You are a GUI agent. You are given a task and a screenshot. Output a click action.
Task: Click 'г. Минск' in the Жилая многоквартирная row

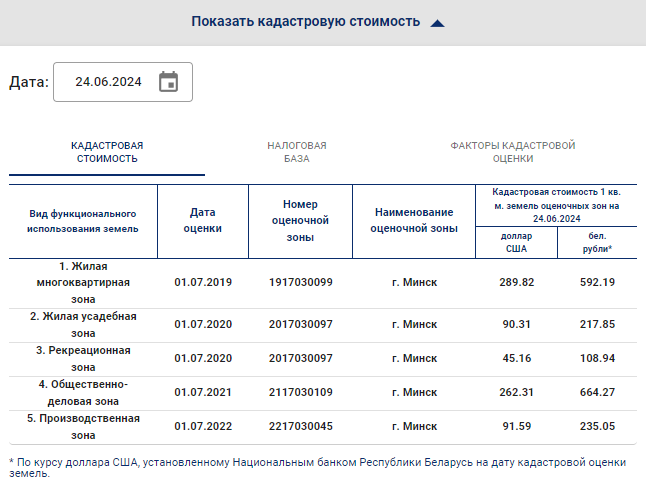414,282
